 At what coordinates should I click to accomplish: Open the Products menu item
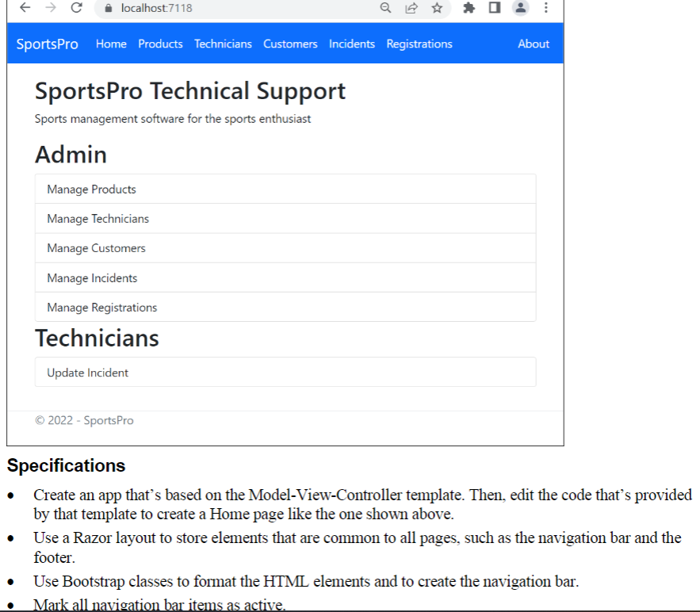pos(160,44)
